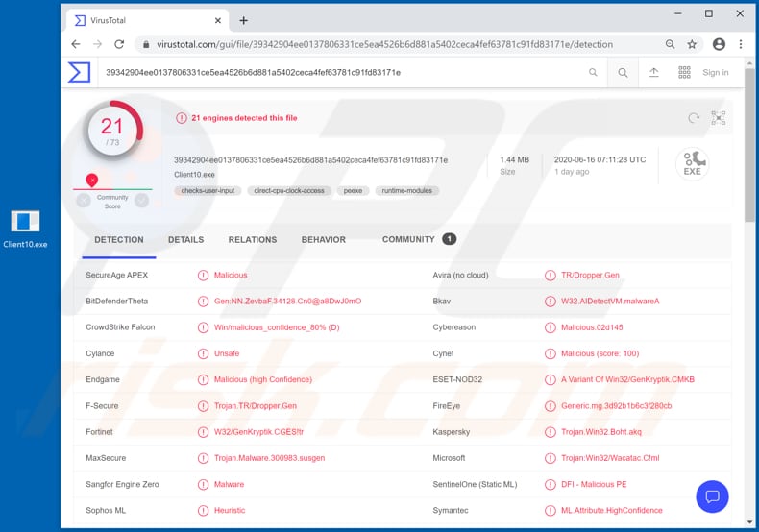This screenshot has width=759, height=532.
Task: Close the VirusTotal tab
Action: click(218, 20)
